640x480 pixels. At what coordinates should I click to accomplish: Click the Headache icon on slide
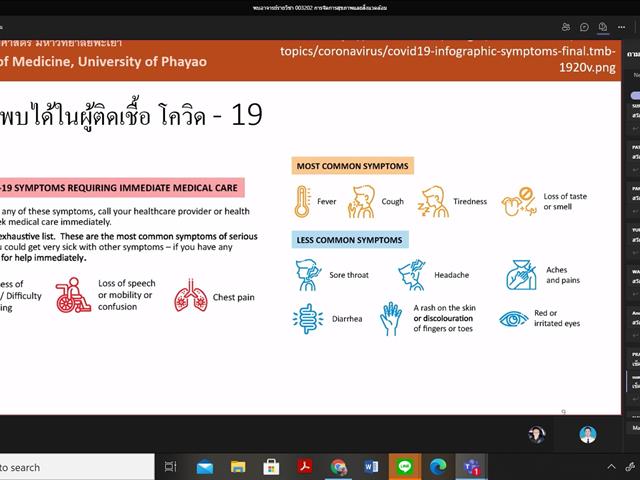[412, 275]
